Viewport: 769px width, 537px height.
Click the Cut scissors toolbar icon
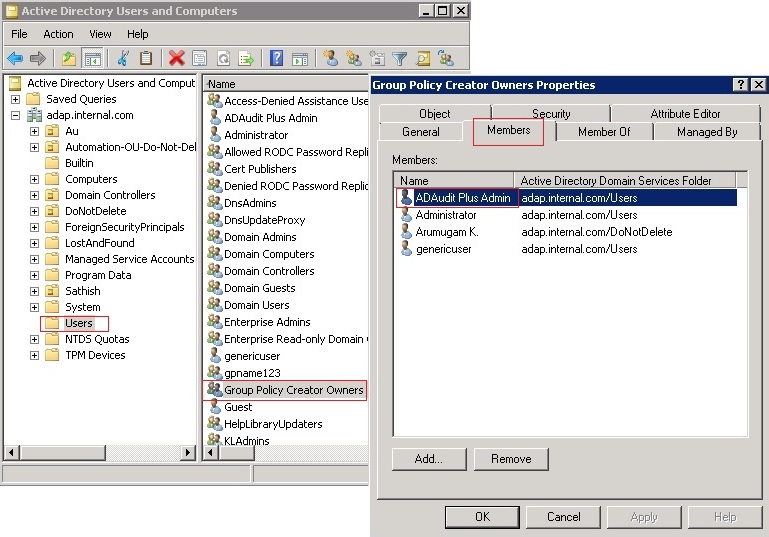tap(124, 59)
